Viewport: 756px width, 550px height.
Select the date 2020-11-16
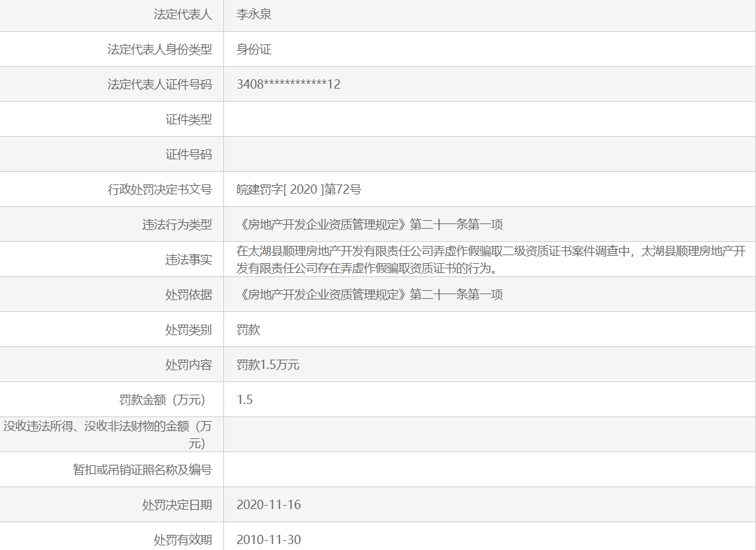[x=268, y=505]
